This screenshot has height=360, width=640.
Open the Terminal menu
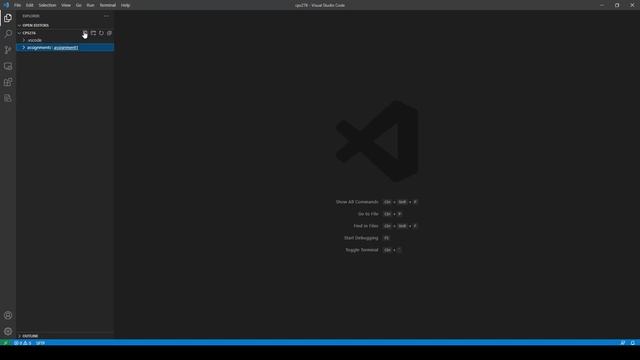tap(108, 5)
